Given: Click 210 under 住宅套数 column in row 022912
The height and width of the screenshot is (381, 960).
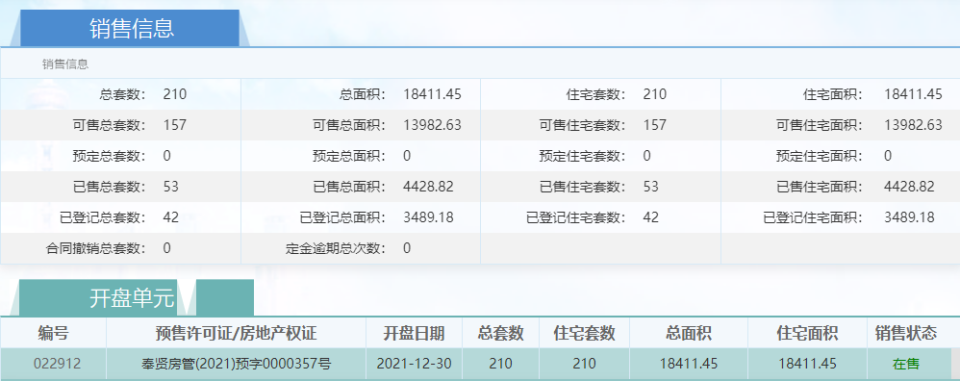Looking at the screenshot, I should (584, 364).
